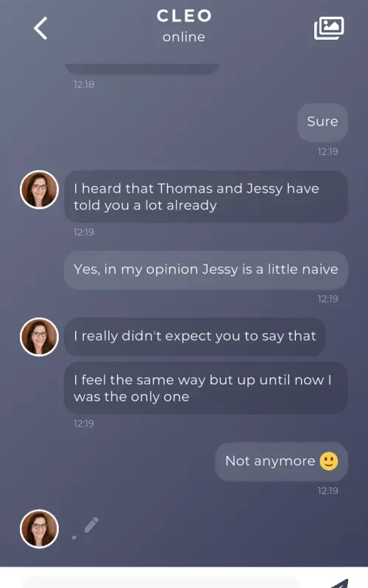Tap the CLEO contact name header

pyautogui.click(x=184, y=15)
